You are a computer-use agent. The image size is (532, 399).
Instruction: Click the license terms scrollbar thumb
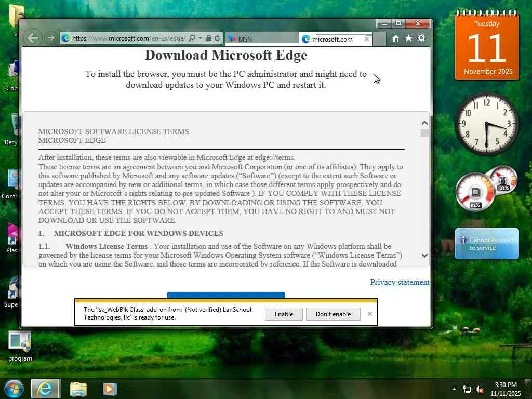coord(424,134)
